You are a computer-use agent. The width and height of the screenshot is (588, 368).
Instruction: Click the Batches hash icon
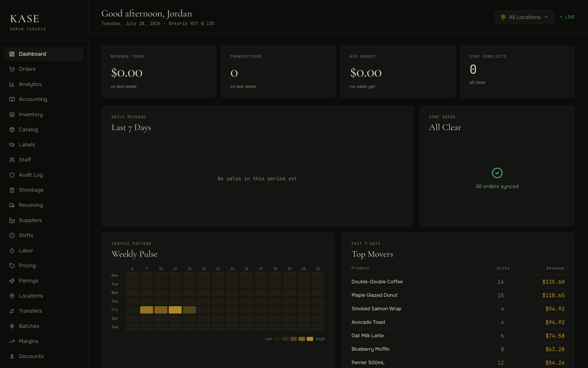coord(12,326)
